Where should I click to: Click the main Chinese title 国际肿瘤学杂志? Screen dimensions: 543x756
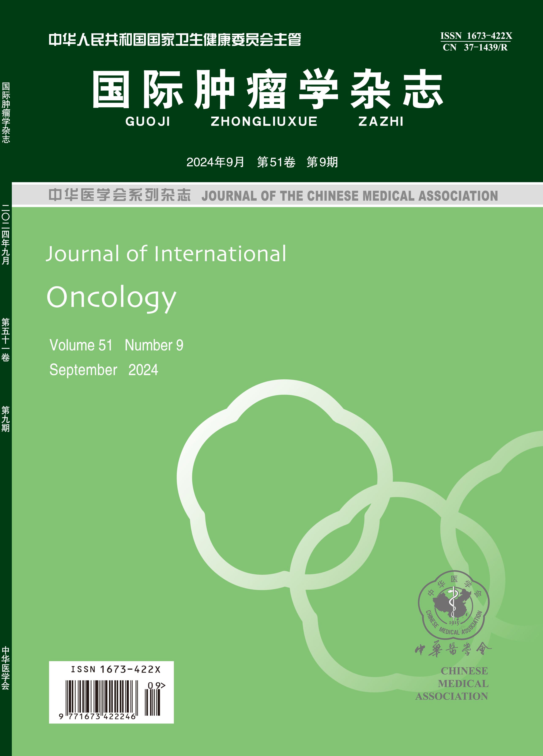point(268,89)
